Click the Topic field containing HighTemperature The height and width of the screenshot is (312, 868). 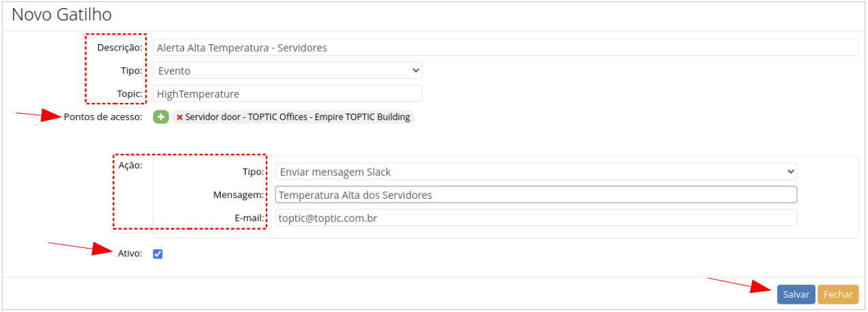(287, 93)
